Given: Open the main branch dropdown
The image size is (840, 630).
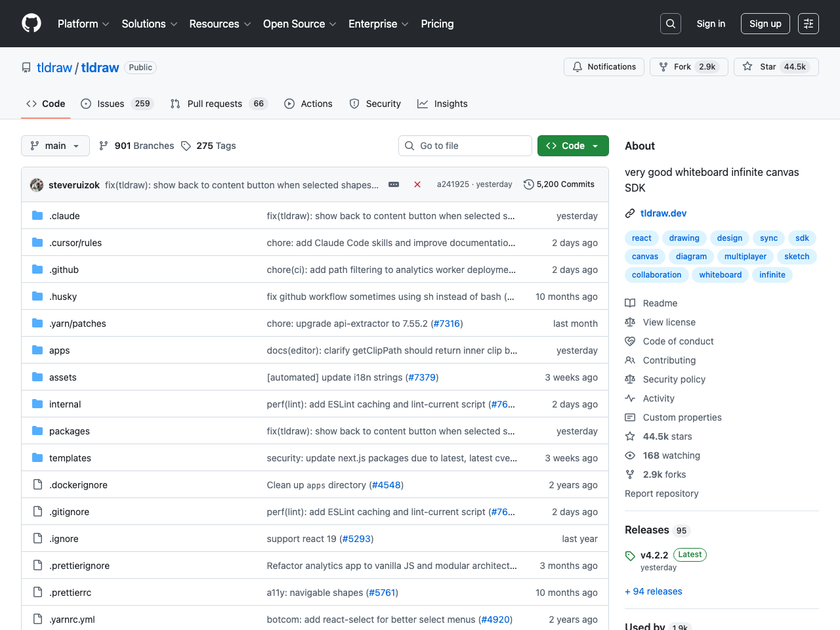Looking at the screenshot, I should point(55,146).
